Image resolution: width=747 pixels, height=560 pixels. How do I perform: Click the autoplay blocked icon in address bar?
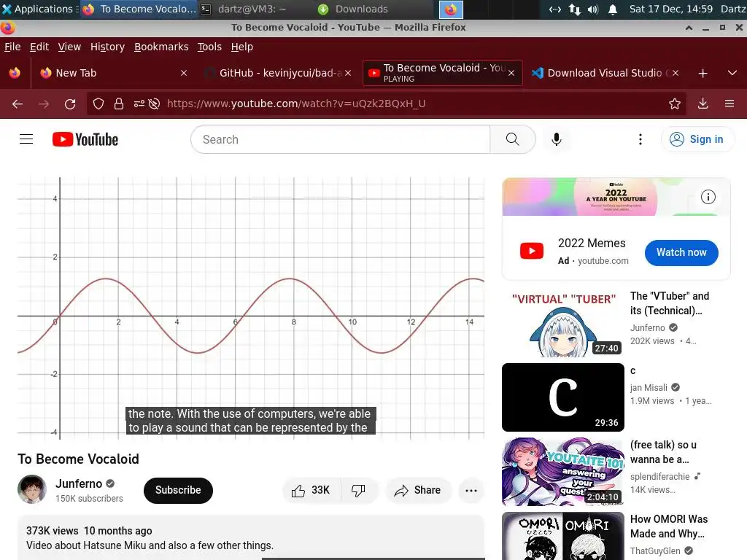click(x=154, y=104)
